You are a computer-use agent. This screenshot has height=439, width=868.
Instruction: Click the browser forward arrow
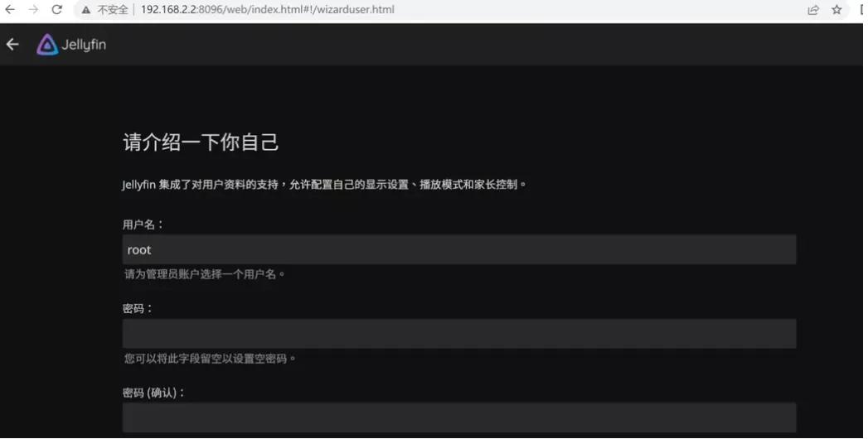pyautogui.click(x=33, y=9)
